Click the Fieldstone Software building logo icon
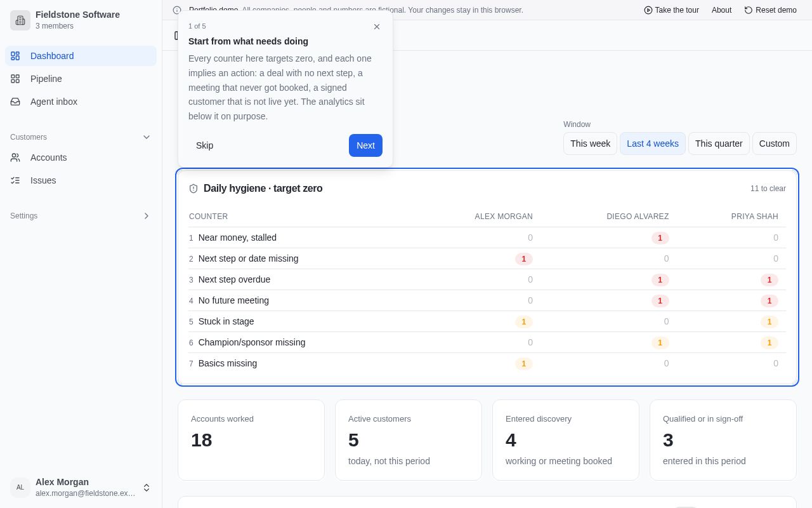Screen dimensions: 812x508 coord(20,20)
